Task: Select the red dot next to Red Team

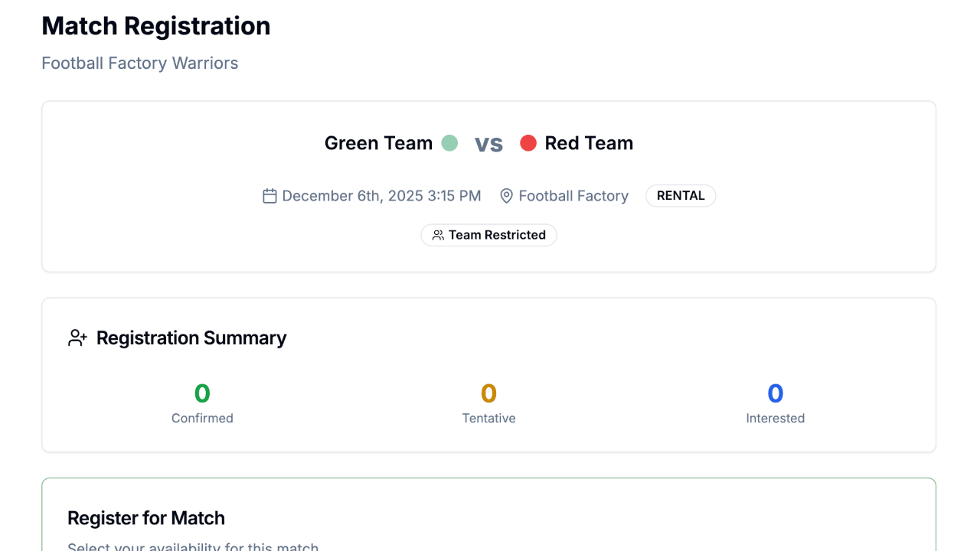Action: 528,143
